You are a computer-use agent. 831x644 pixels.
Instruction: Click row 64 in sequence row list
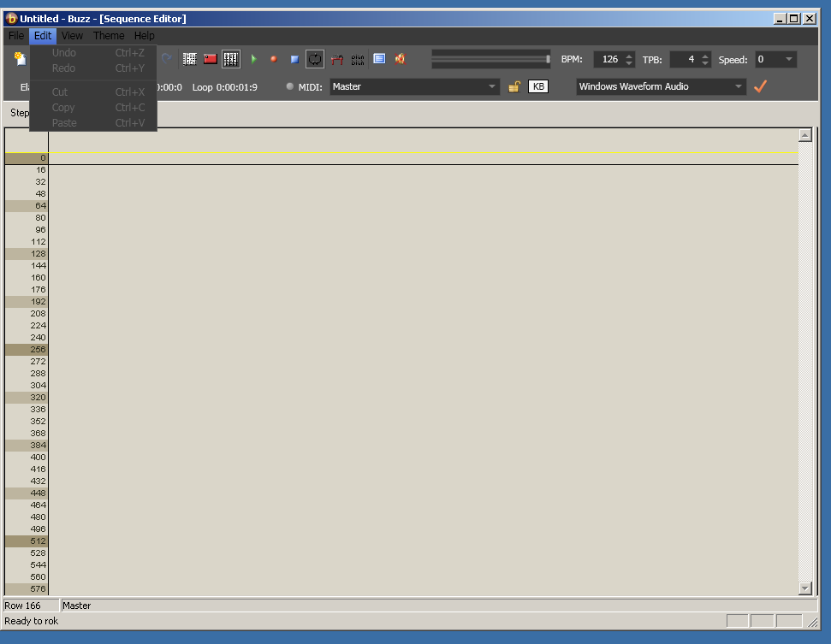(x=27, y=205)
